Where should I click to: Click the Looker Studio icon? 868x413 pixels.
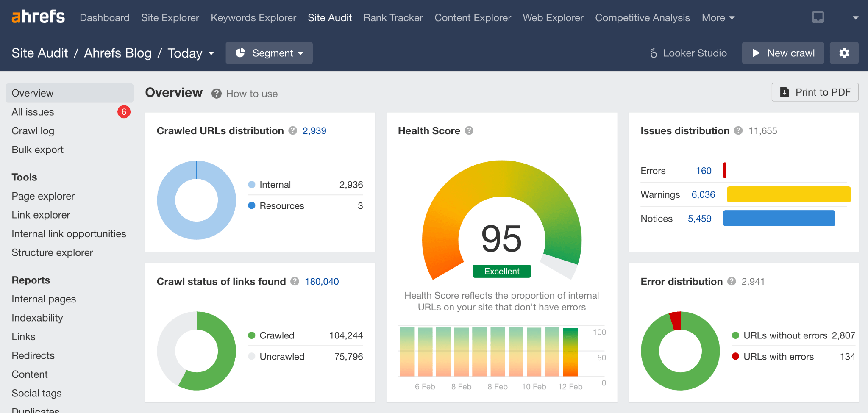point(654,53)
